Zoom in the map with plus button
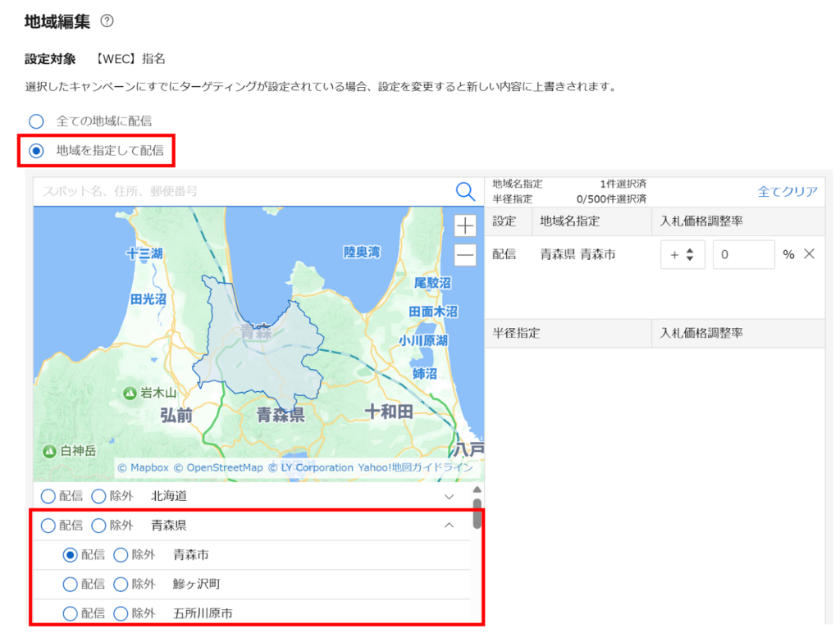Screen dimensions: 840x633 pos(465,225)
